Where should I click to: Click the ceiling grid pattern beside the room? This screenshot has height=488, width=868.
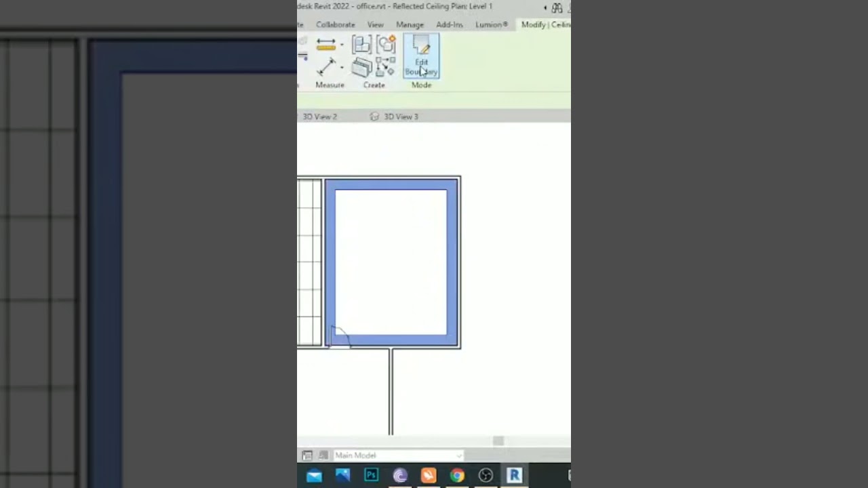point(309,262)
